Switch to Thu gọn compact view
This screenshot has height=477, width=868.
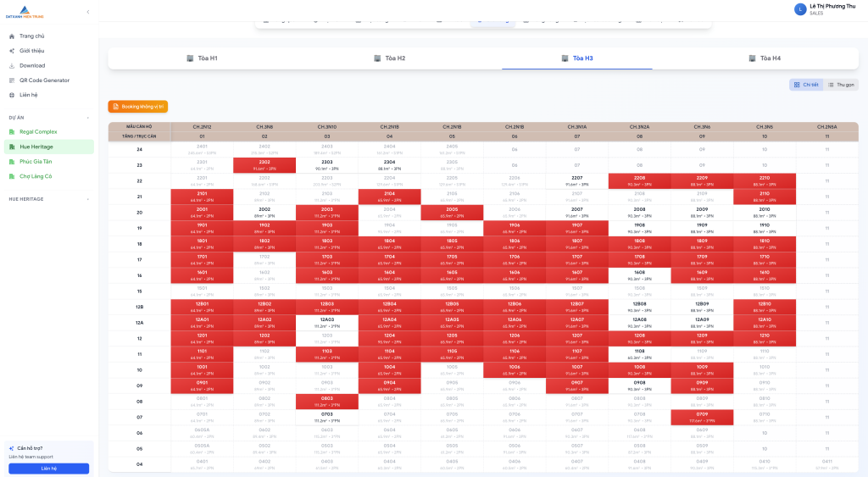tap(841, 85)
